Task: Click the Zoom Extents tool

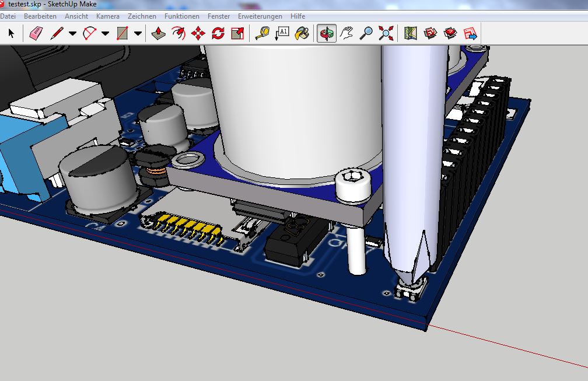Action: [x=386, y=33]
